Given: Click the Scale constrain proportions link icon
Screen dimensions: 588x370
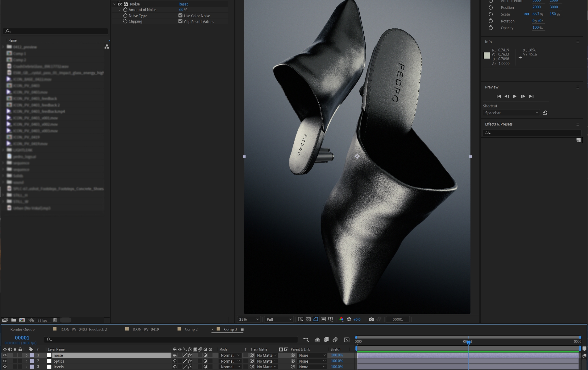Looking at the screenshot, I should (x=527, y=14).
